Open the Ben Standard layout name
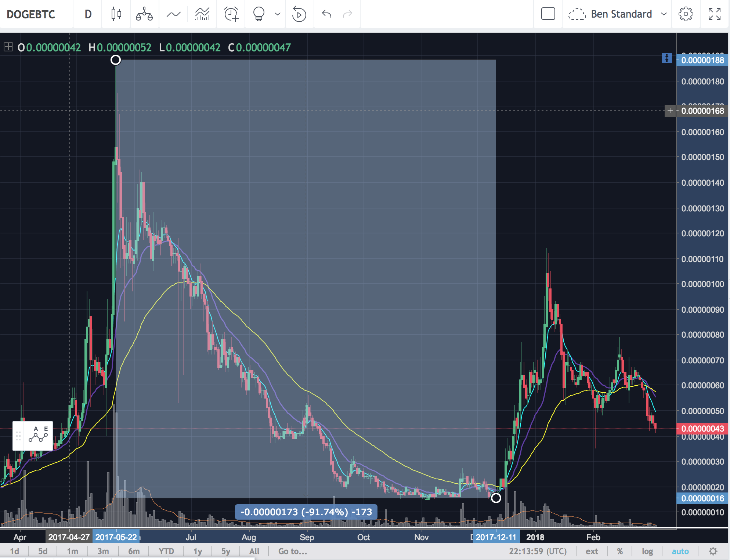 click(621, 14)
